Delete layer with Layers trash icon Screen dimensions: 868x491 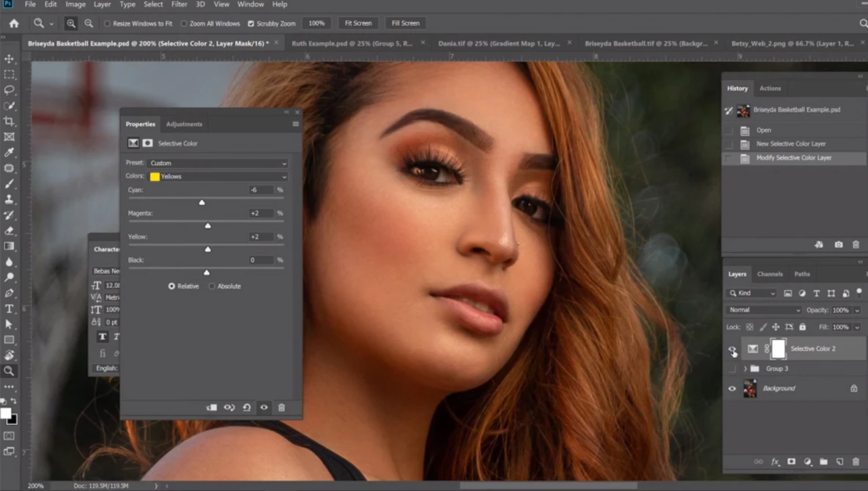[x=856, y=462]
